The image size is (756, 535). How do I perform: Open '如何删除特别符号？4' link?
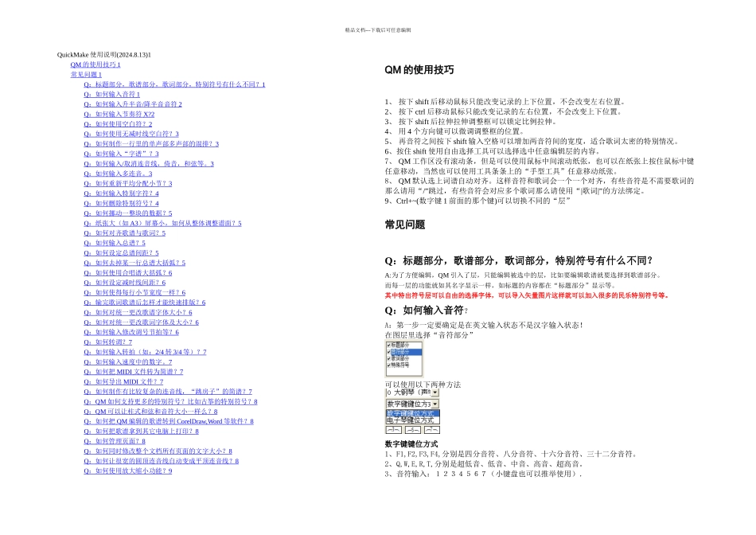click(121, 203)
